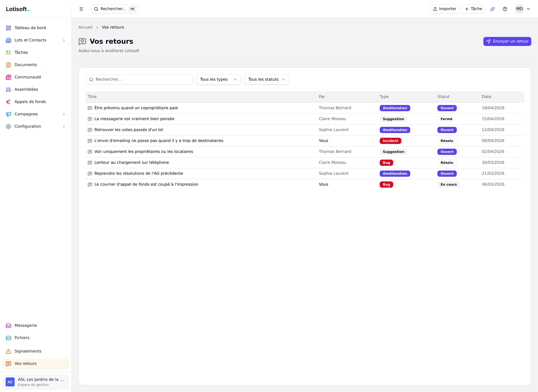Click the Tâches checklist icon
538x392 pixels.
click(8, 53)
